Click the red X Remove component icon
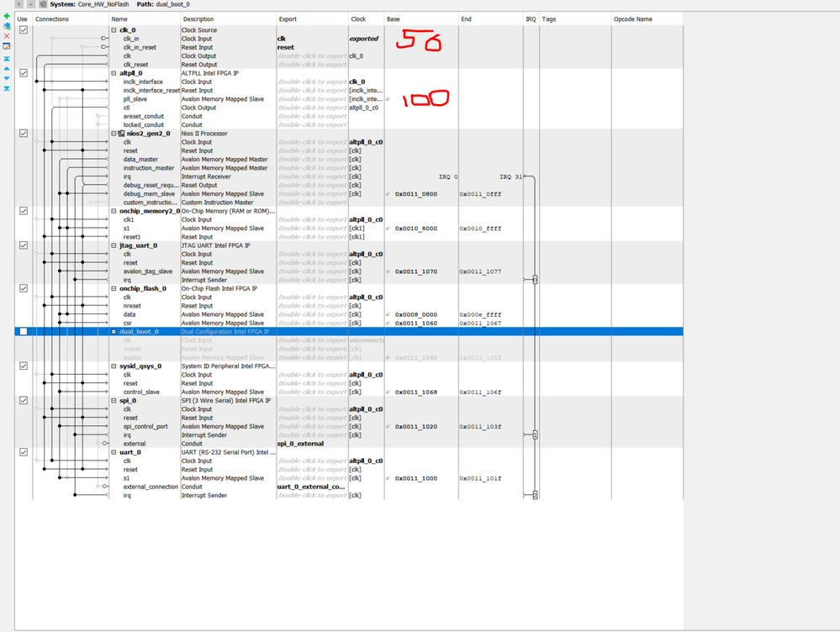 [x=7, y=36]
